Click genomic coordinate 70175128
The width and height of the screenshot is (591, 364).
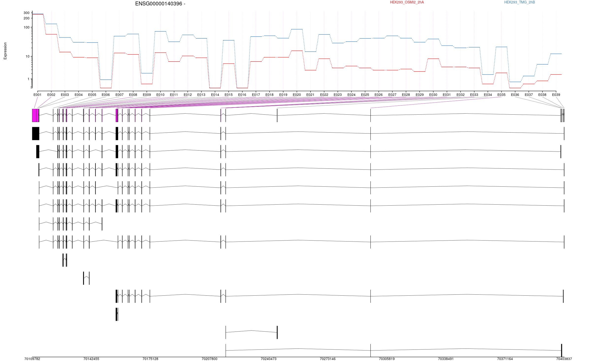point(150,359)
